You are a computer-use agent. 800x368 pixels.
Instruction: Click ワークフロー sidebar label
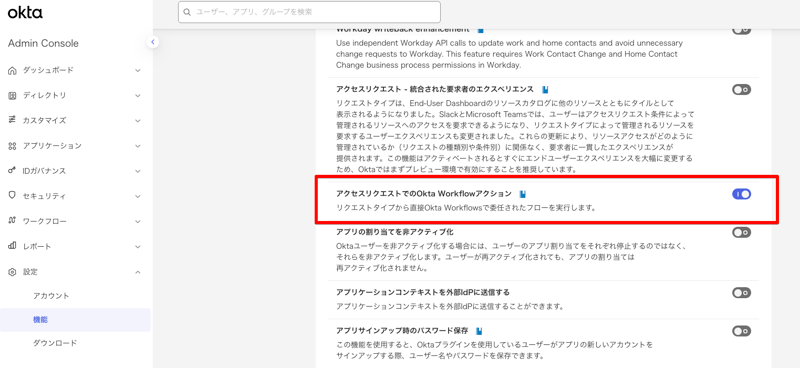pyautogui.click(x=44, y=221)
